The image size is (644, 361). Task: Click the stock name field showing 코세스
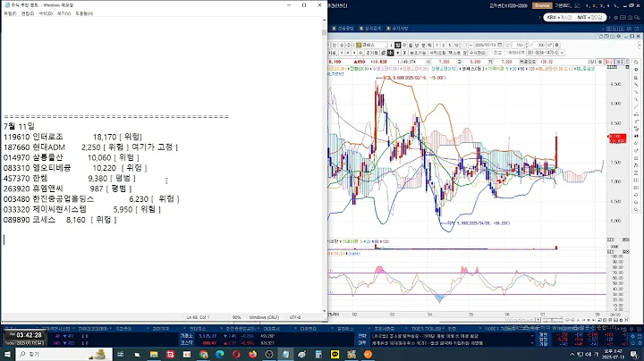(374, 45)
